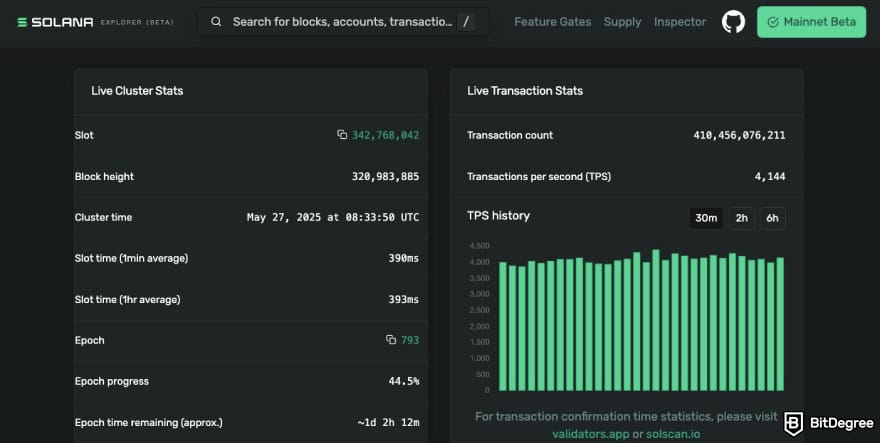Open the GitHub repository icon
The image size is (880, 443).
click(733, 22)
